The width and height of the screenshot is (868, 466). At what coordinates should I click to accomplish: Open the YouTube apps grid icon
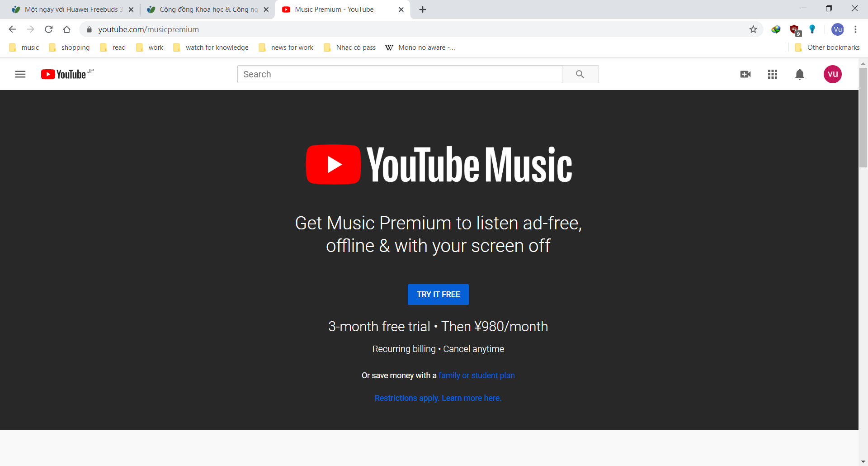point(773,74)
